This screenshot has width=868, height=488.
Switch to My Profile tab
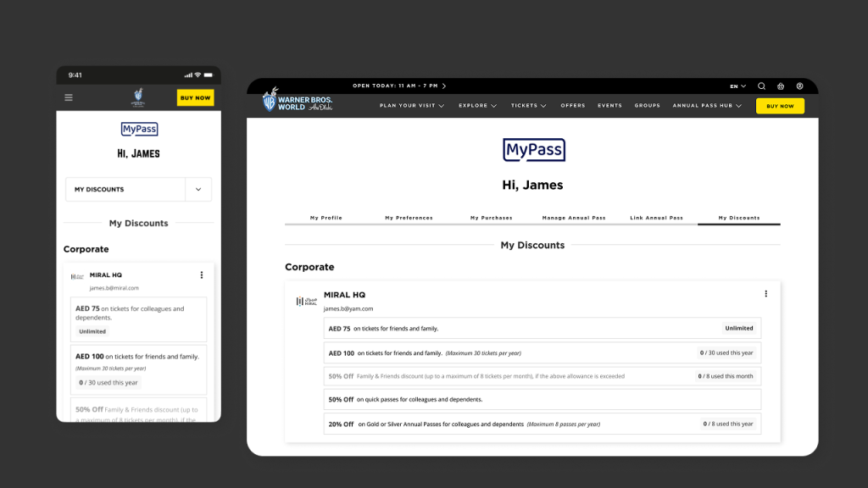pos(326,218)
